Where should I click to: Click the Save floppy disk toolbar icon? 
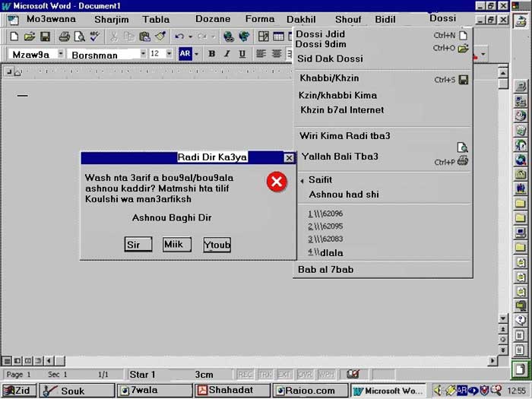pos(45,36)
